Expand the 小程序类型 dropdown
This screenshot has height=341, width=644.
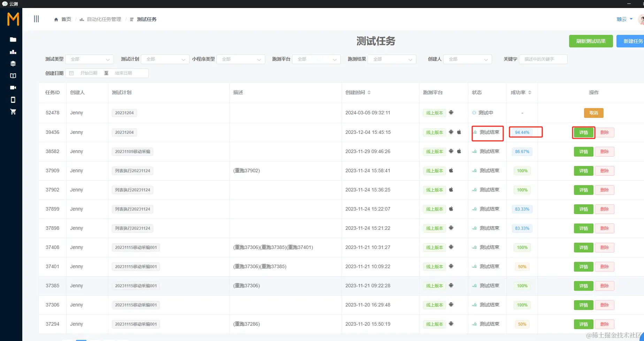click(241, 59)
